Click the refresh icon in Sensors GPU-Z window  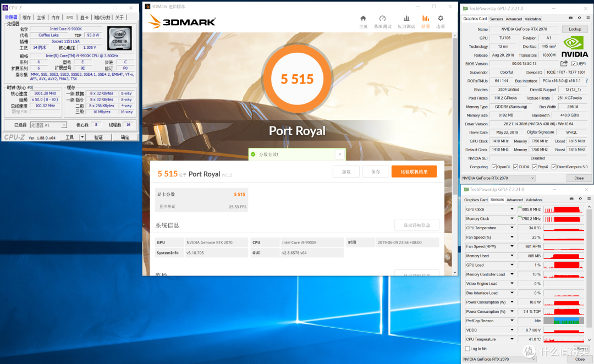pos(580,198)
